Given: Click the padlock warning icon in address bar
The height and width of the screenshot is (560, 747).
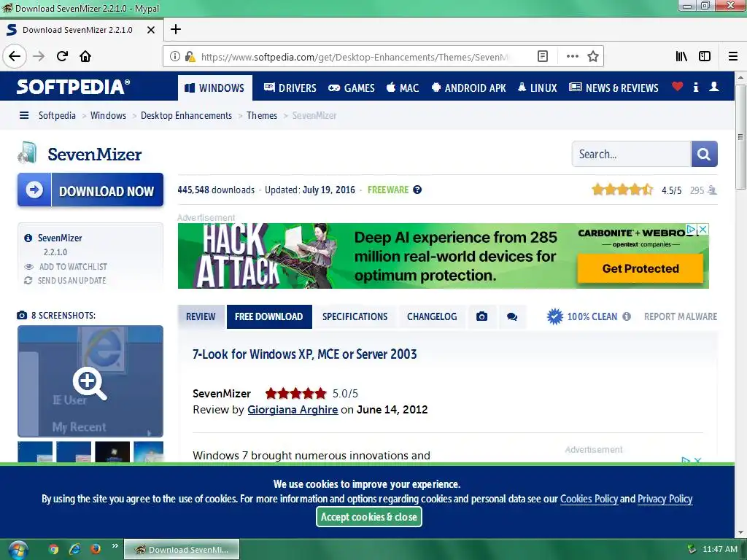Looking at the screenshot, I should coord(190,57).
